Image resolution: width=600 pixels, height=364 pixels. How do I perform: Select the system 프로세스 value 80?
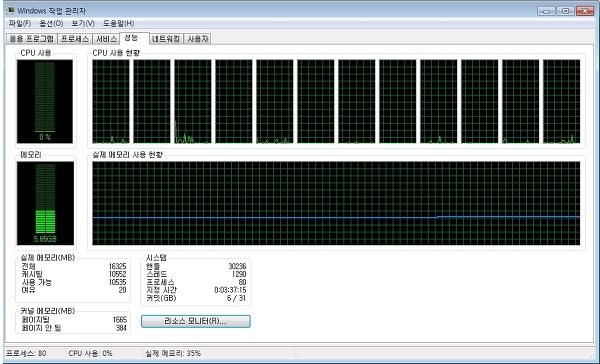242,282
